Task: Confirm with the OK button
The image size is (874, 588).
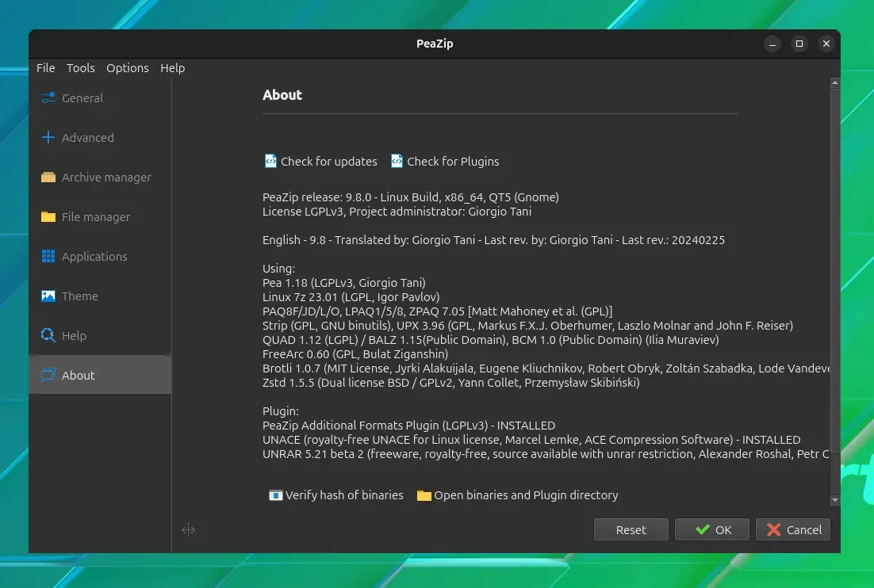Action: [711, 529]
